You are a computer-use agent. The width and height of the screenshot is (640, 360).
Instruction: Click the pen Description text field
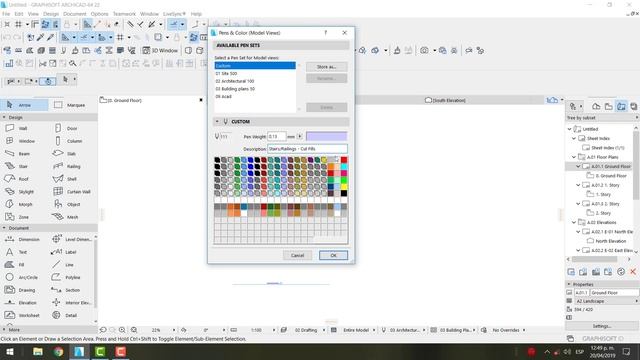coord(307,149)
